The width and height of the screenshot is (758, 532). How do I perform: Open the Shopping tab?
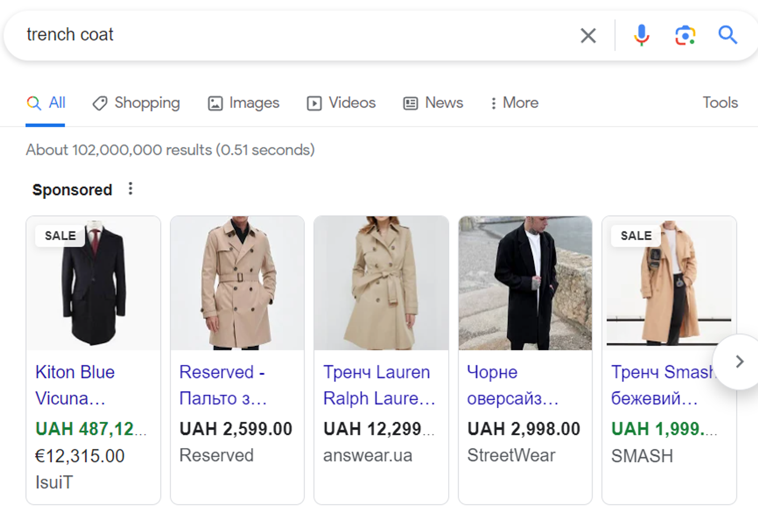[136, 103]
